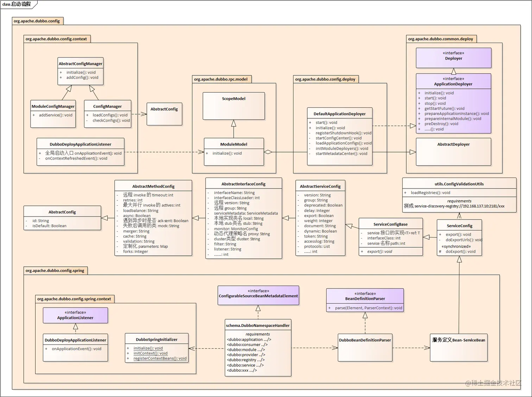Select the accesslog: String attribute
The width and height of the screenshot is (532, 397).
coord(319,242)
